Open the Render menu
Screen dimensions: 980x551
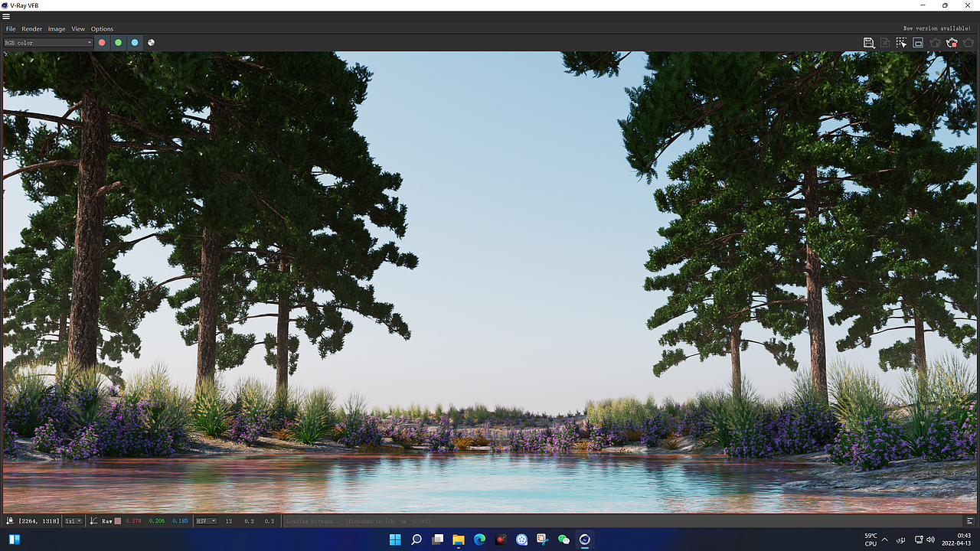click(32, 29)
